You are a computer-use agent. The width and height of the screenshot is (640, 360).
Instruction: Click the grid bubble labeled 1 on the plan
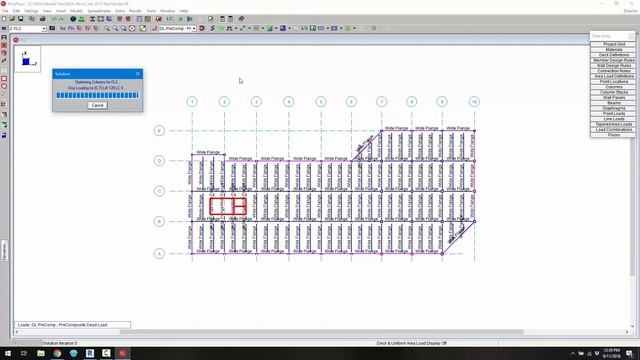point(192,102)
